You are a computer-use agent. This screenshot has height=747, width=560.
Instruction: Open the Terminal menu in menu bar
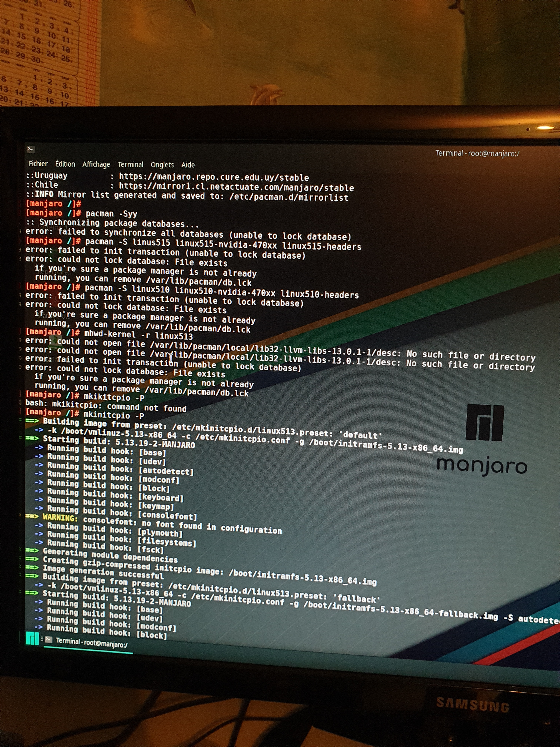130,165
